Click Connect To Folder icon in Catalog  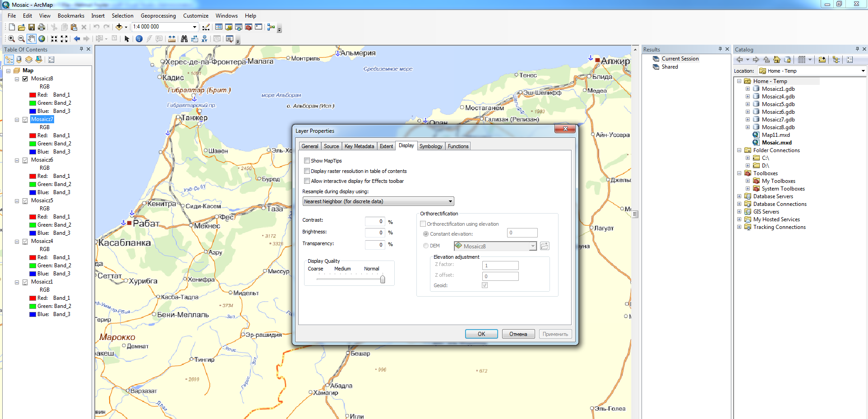822,60
